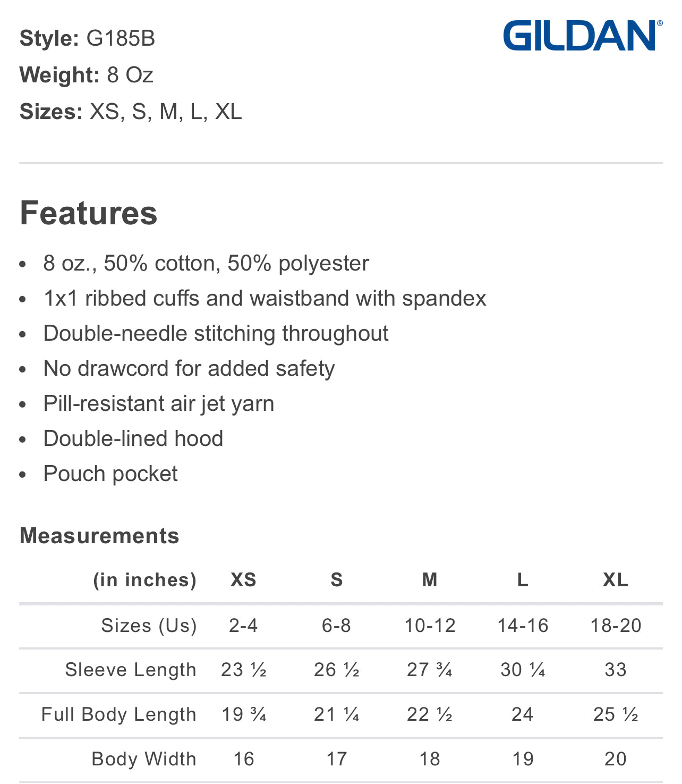682x784 pixels.
Task: Click the XS column header
Action: 243,580
